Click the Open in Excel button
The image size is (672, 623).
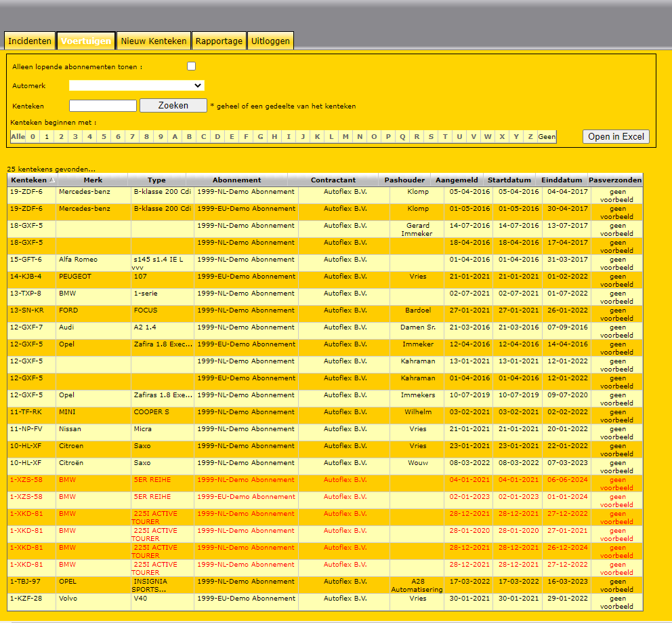[x=616, y=137]
